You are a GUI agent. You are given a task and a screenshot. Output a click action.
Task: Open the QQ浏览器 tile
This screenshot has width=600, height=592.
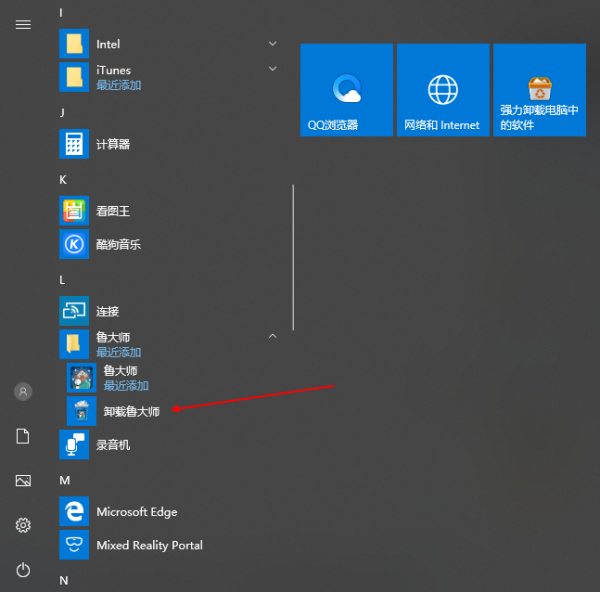coord(346,90)
